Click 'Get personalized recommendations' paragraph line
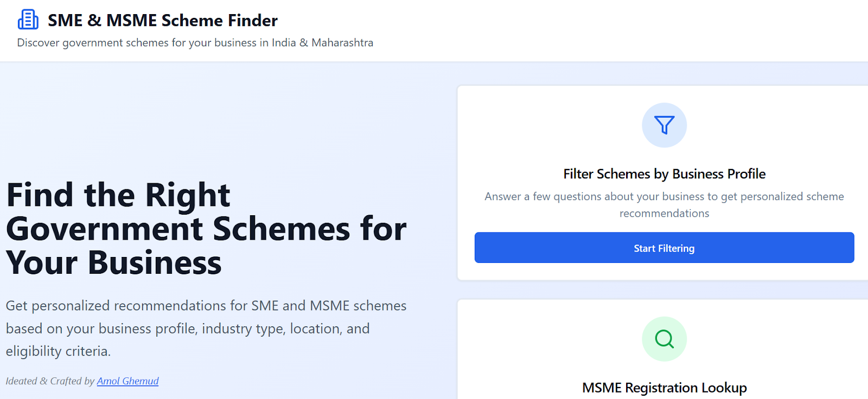868x399 pixels. coord(206,306)
